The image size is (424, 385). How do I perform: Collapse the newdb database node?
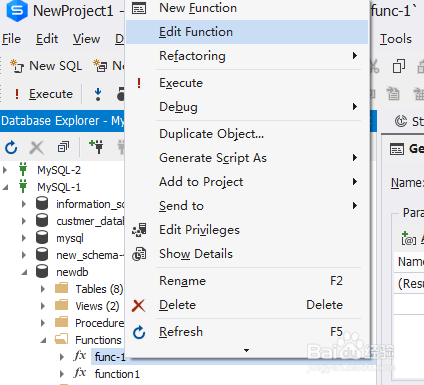(x=24, y=272)
